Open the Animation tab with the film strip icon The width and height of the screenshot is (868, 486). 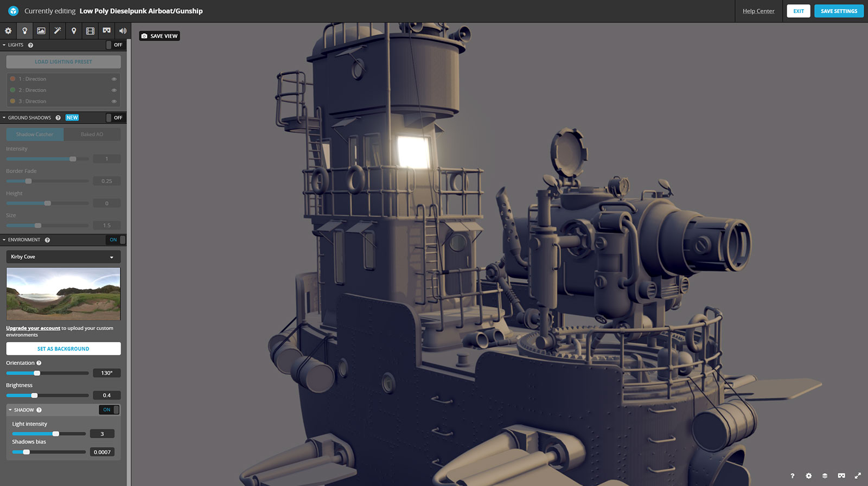(90, 31)
